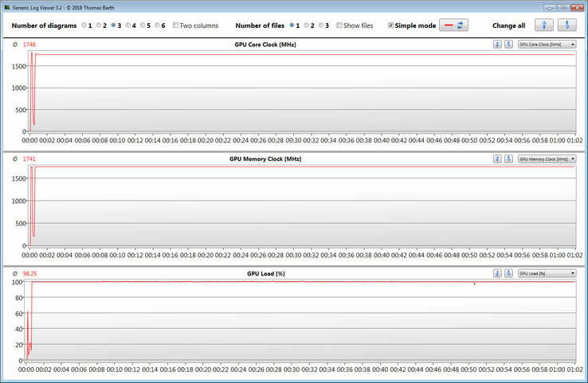Click the average value 98.25
The width and height of the screenshot is (588, 383).
(30, 274)
